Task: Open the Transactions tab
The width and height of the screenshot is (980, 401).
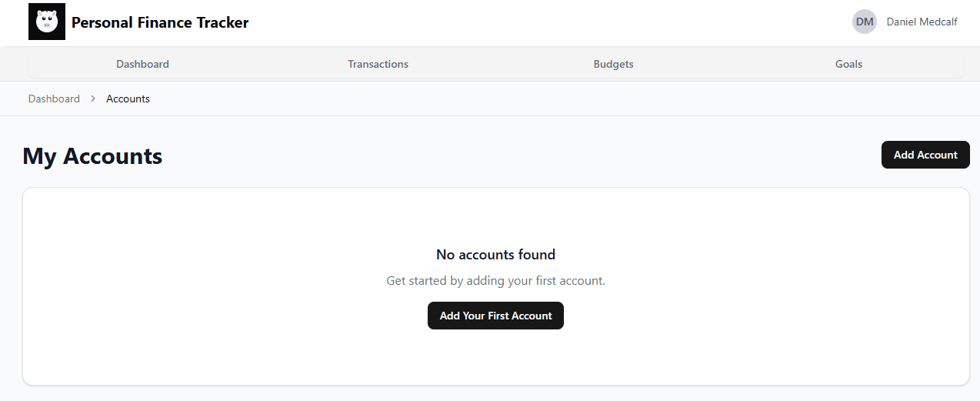Action: pyautogui.click(x=378, y=65)
